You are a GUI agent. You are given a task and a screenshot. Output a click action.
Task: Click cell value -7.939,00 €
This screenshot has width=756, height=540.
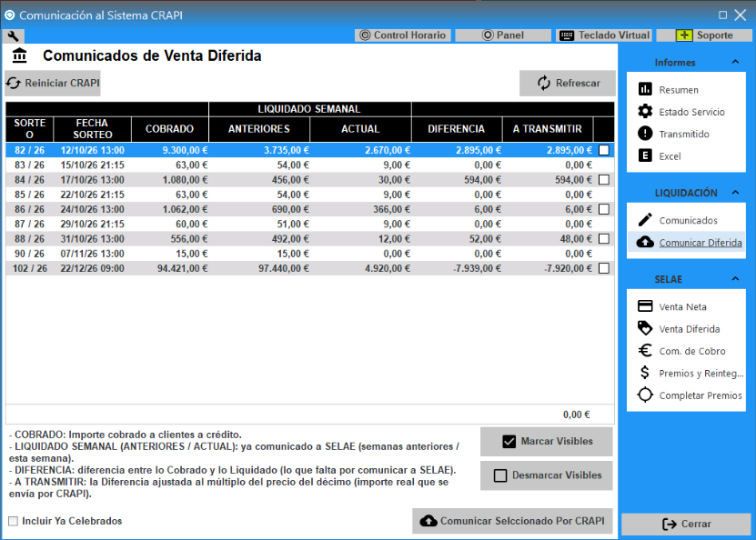click(x=477, y=268)
